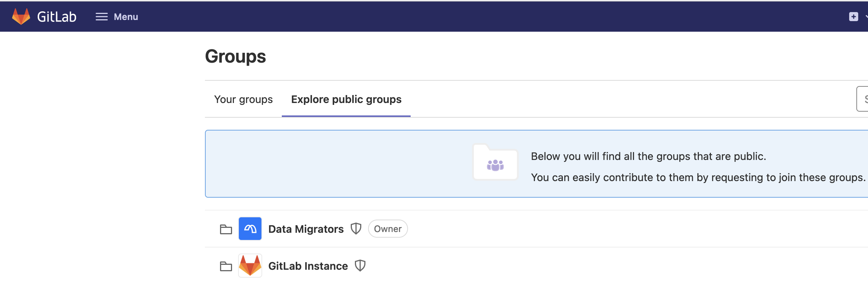Click the shield icon next to Data Migrators
The image size is (868, 292).
click(356, 229)
